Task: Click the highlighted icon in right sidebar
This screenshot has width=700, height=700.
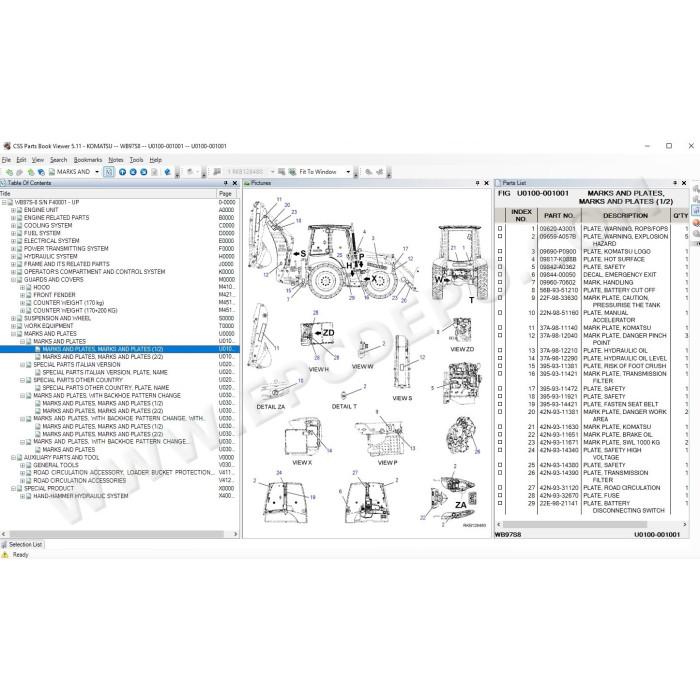Action: (x=696, y=210)
